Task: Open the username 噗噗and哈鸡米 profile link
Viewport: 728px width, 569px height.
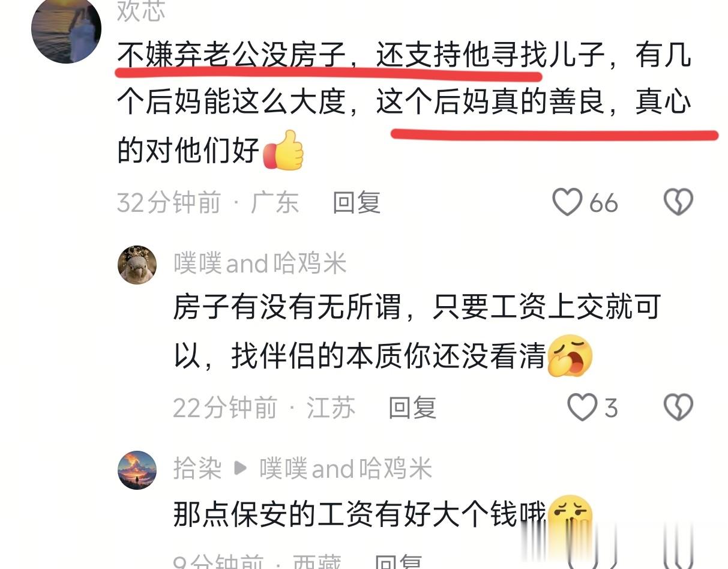Action: click(x=260, y=264)
